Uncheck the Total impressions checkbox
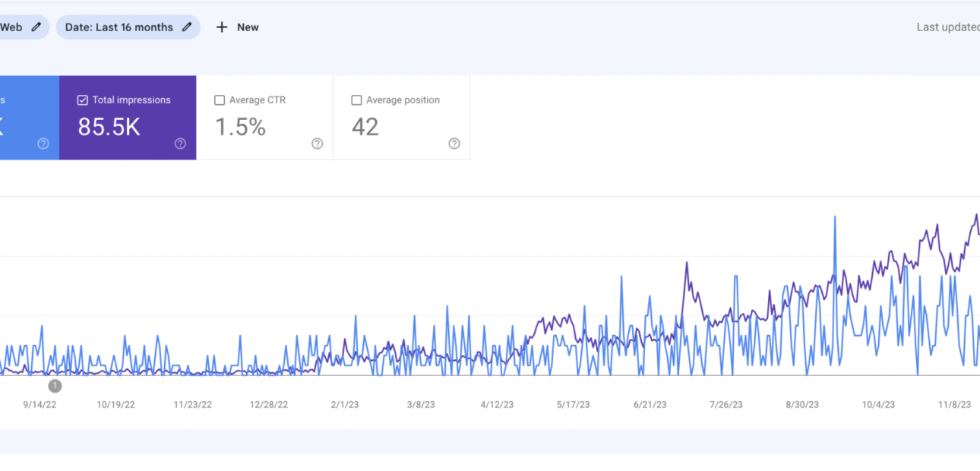Viewport: 980px width, 471px height. pos(83,100)
